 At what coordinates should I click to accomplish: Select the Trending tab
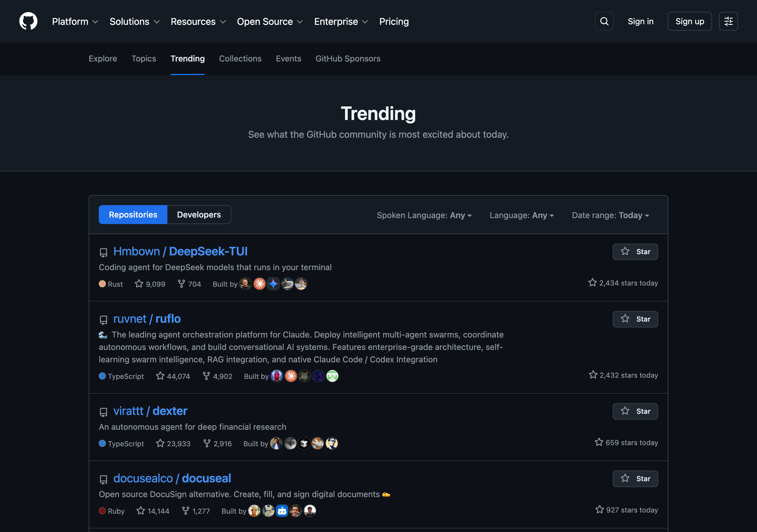pos(187,59)
